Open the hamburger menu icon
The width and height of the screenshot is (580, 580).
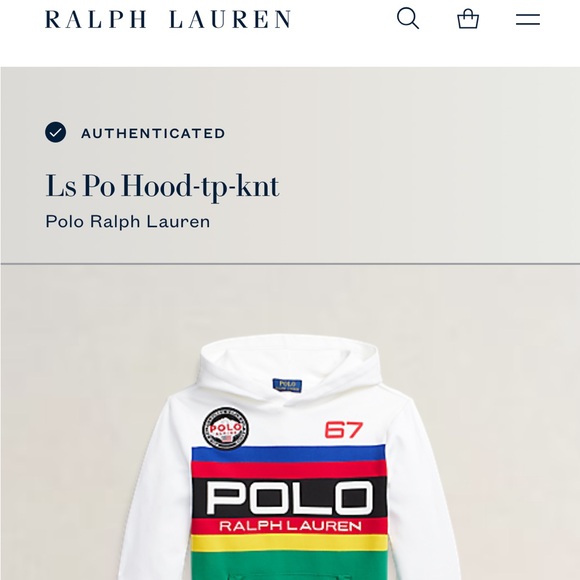(528, 19)
